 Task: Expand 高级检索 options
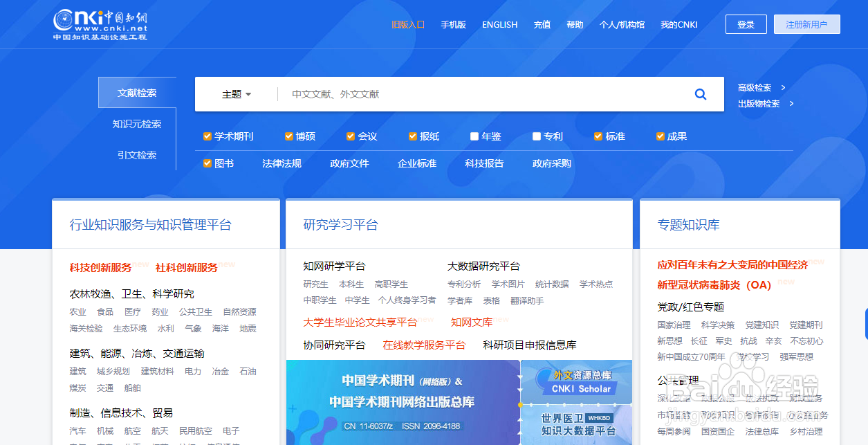coord(756,87)
